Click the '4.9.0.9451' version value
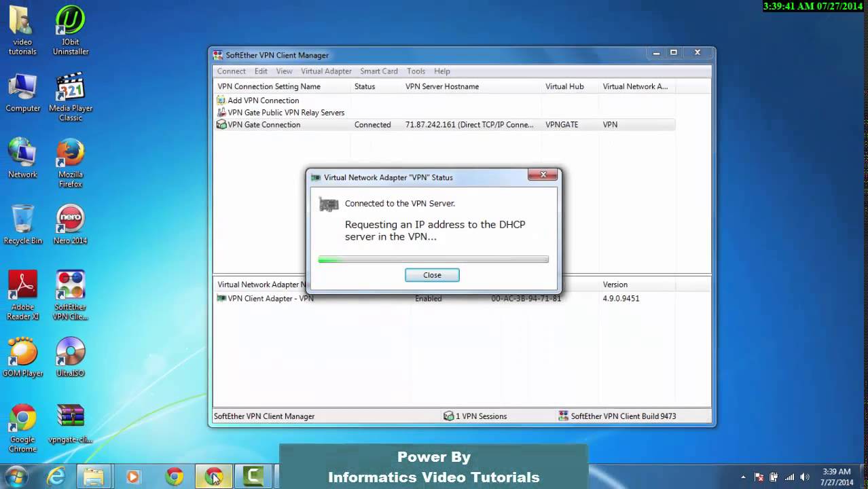This screenshot has width=868, height=489. [621, 298]
